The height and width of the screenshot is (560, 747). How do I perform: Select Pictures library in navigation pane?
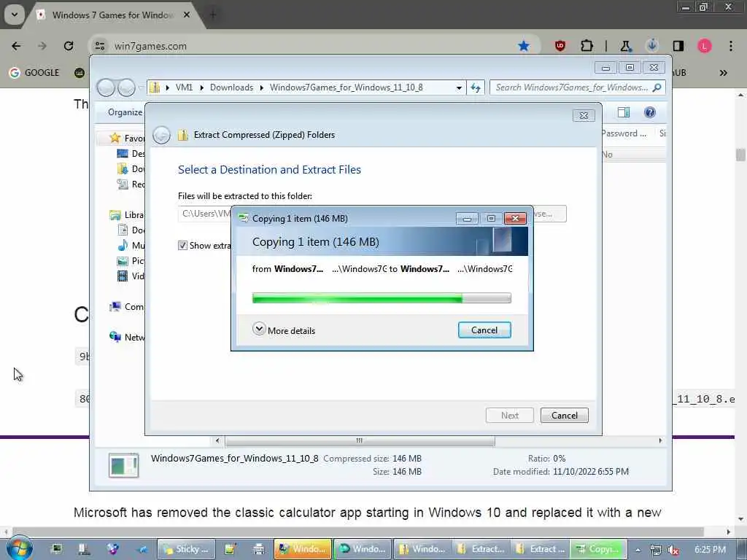tap(131, 260)
